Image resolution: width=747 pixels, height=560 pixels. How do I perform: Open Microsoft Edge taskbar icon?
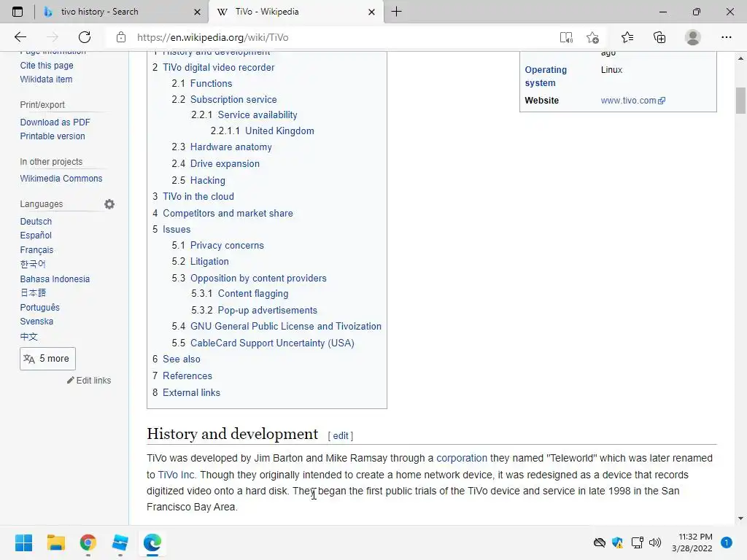152,542
